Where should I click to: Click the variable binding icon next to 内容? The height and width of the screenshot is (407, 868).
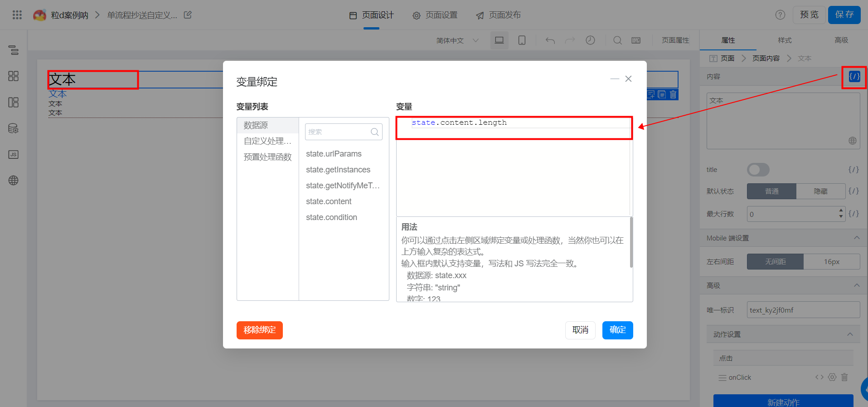(854, 77)
